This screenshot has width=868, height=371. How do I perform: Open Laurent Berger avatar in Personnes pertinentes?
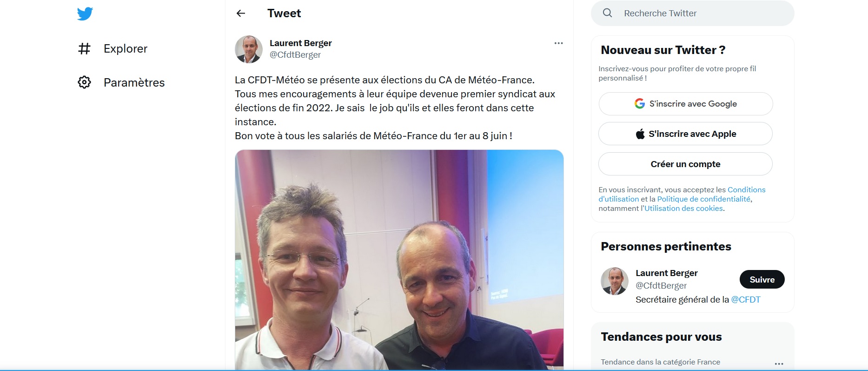tap(615, 281)
